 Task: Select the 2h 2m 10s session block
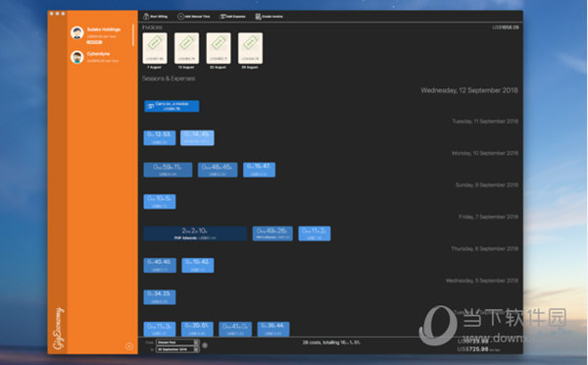tap(195, 234)
